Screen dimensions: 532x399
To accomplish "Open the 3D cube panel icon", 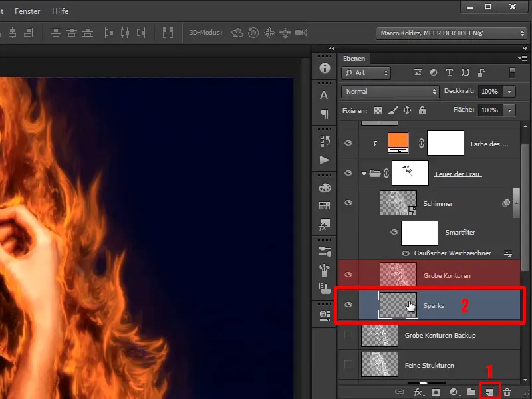I will (x=325, y=315).
